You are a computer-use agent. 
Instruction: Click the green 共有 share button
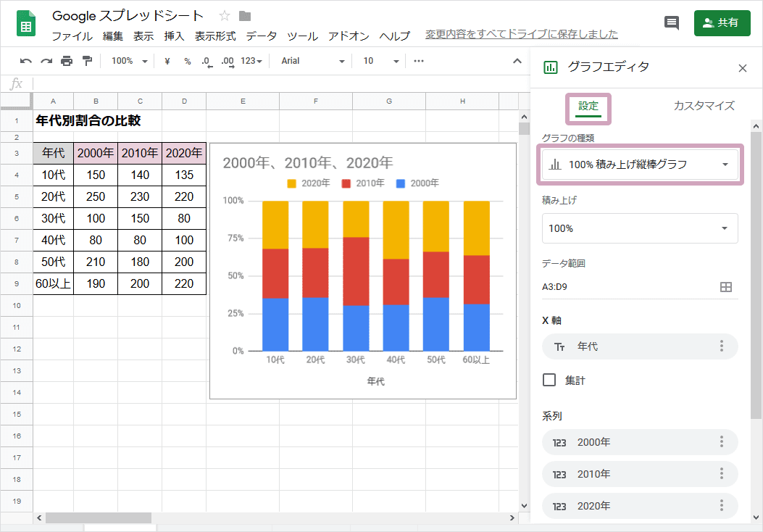[721, 22]
